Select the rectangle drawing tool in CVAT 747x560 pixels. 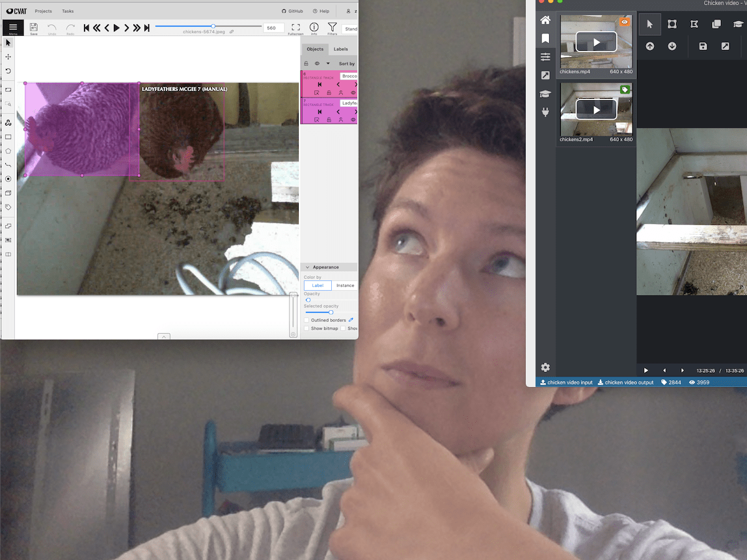click(x=8, y=137)
